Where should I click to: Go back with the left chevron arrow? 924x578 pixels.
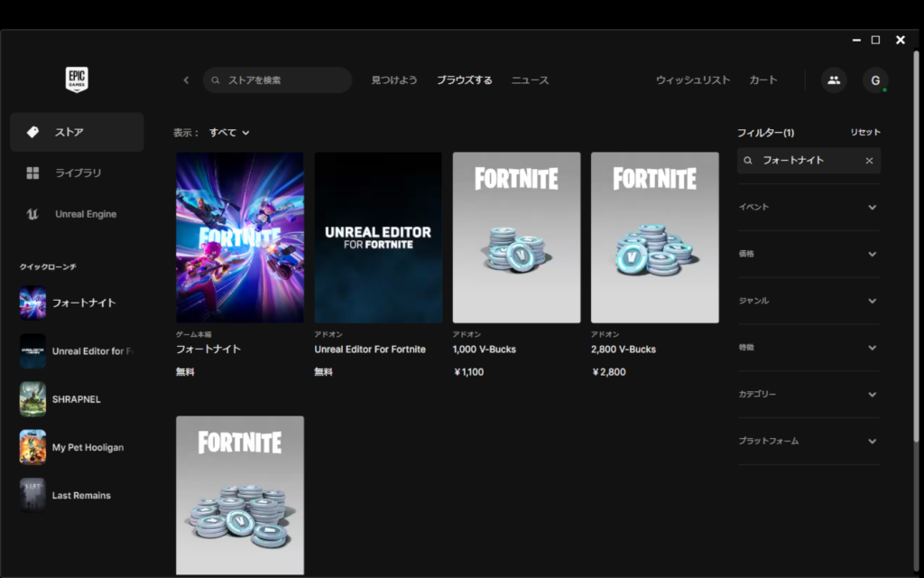pyautogui.click(x=186, y=80)
